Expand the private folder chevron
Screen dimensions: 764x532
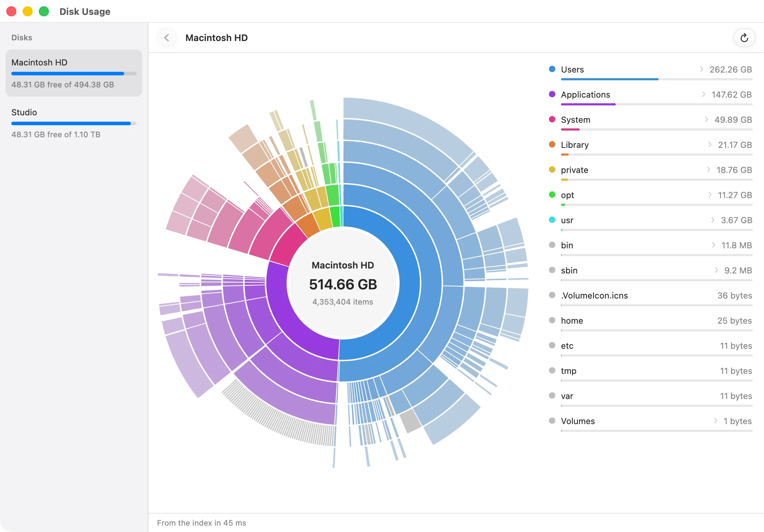[708, 170]
